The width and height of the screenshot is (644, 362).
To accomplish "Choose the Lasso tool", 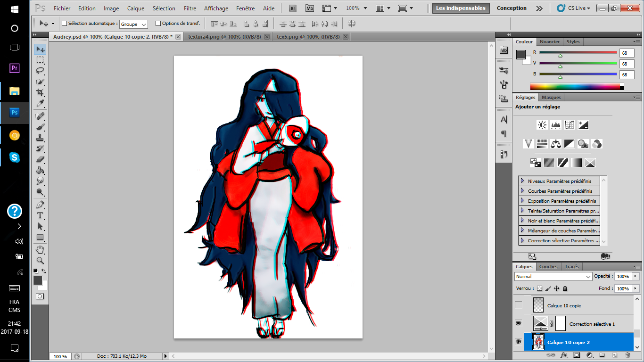I will pos(40,71).
